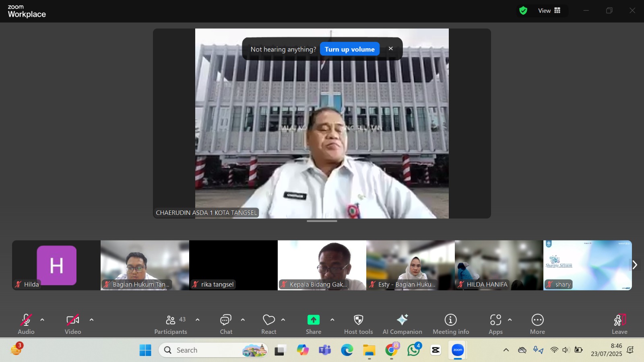Select Hilda participant thumbnail

coord(56,265)
